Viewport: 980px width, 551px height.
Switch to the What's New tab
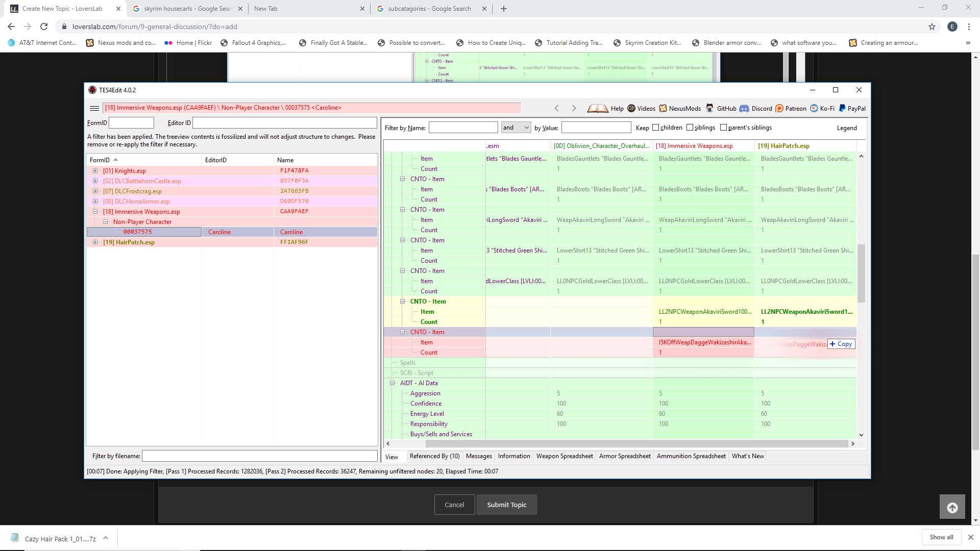tap(748, 456)
